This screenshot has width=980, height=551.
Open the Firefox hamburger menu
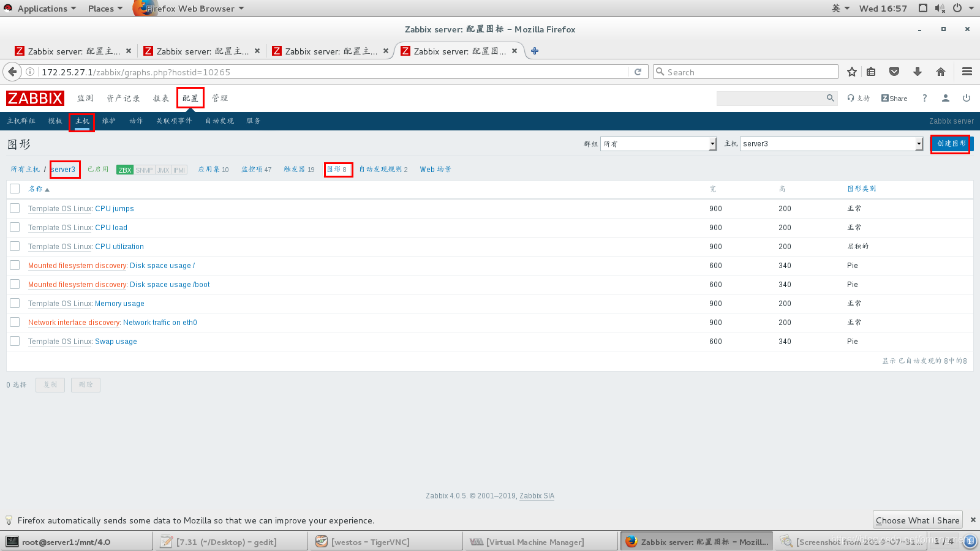pyautogui.click(x=967, y=72)
